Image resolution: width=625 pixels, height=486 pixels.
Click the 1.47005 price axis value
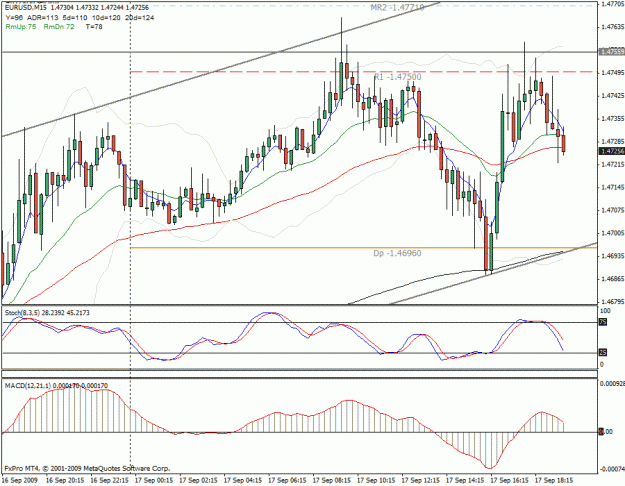pyautogui.click(x=613, y=233)
